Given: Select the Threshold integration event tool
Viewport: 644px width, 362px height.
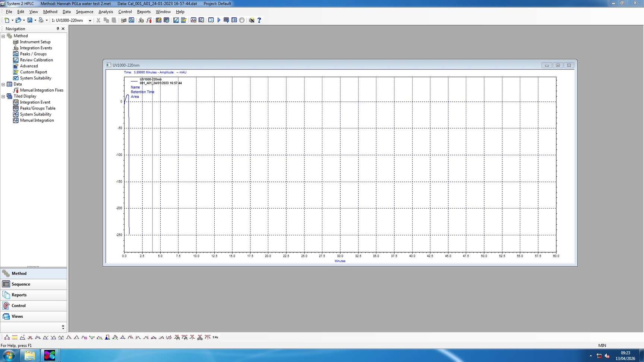Looking at the screenshot, I should pos(15,337).
